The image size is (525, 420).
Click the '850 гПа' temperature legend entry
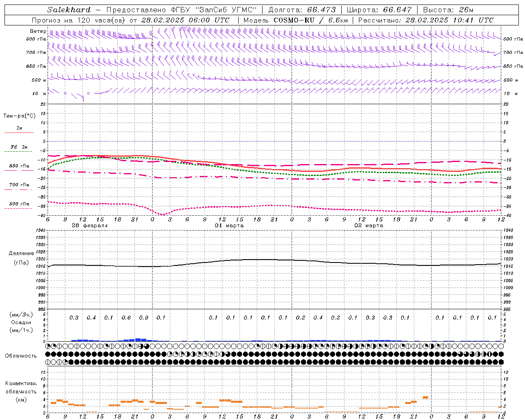tap(19, 166)
